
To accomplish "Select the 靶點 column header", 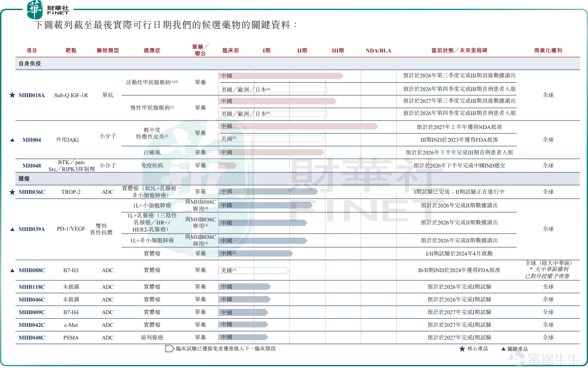I will pyautogui.click(x=71, y=51).
